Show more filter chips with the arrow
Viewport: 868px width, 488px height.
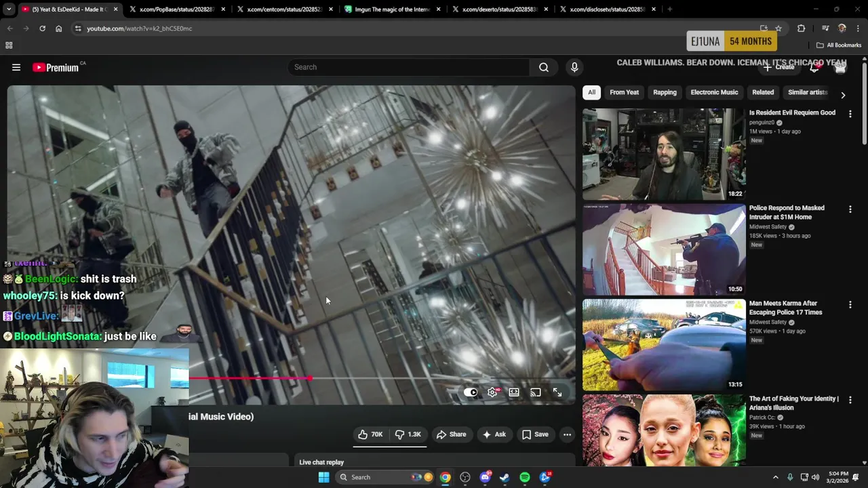[843, 95]
